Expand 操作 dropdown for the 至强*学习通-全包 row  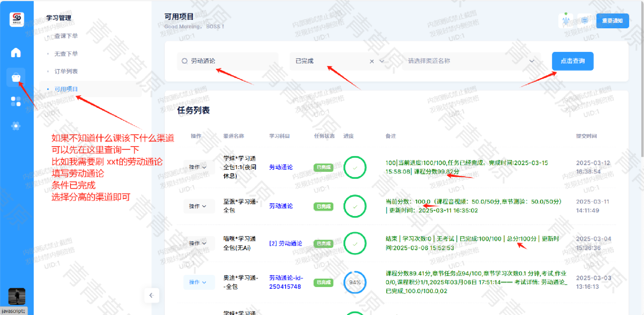coord(198,206)
